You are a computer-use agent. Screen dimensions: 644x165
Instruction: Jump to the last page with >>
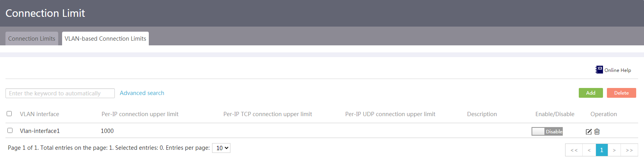click(629, 150)
